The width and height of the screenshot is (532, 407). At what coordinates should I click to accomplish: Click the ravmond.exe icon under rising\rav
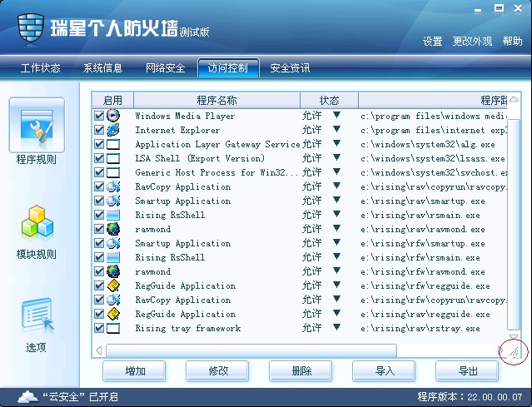point(113,229)
